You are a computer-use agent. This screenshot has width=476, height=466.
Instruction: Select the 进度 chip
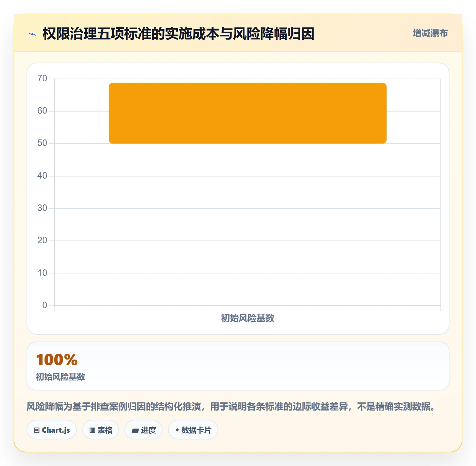(143, 430)
